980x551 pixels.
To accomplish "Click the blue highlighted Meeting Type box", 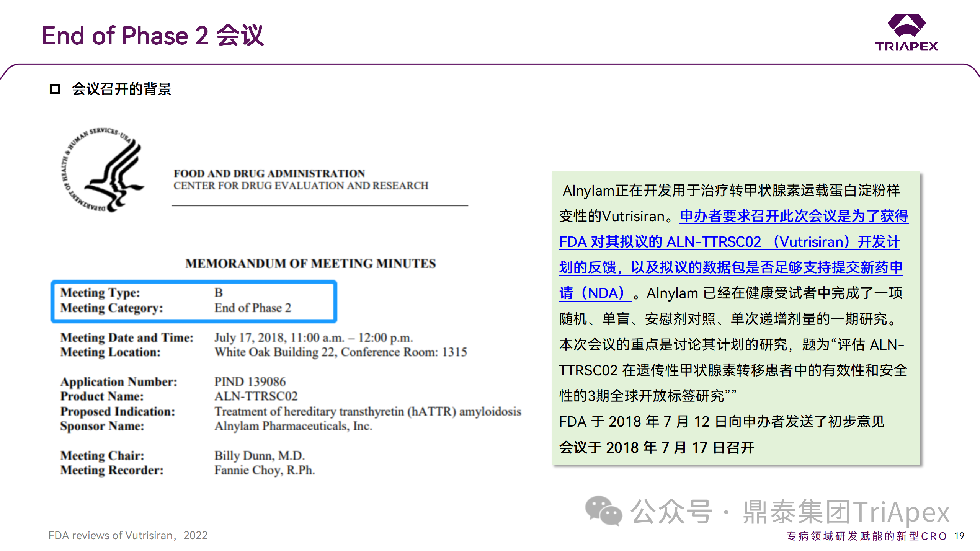I will point(194,301).
